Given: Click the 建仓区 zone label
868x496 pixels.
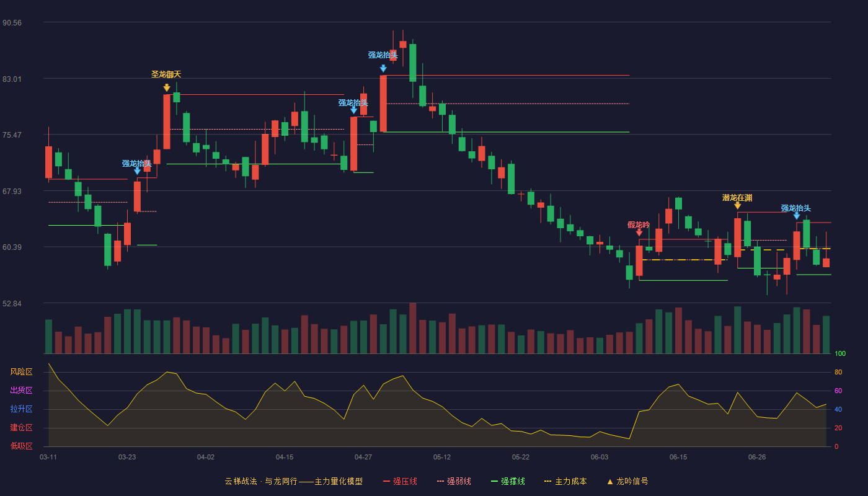Looking at the screenshot, I should (21, 428).
